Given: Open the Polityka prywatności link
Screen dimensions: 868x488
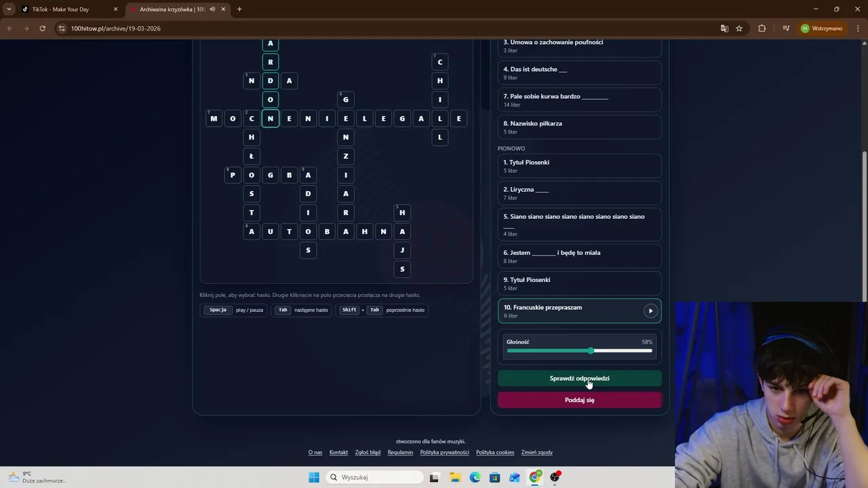Looking at the screenshot, I should [x=444, y=452].
